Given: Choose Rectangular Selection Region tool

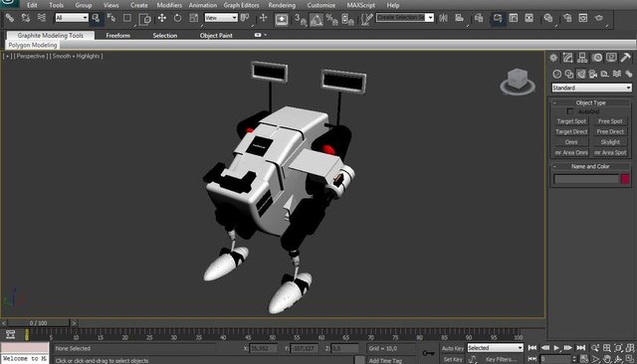Looking at the screenshot, I should point(127,18).
